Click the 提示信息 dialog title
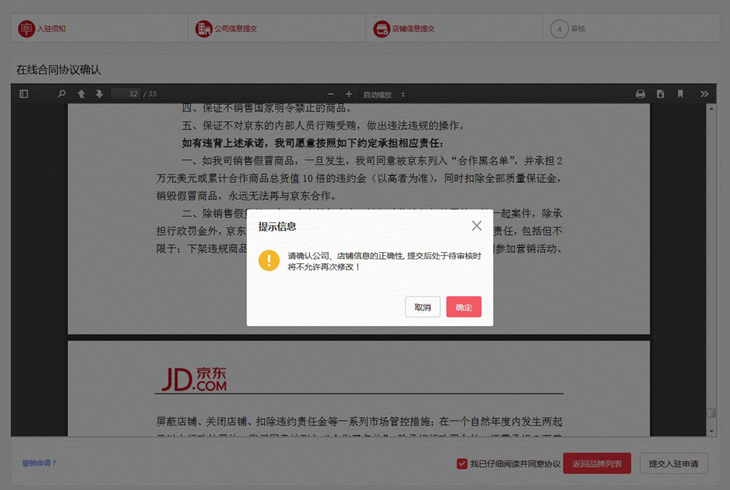Image resolution: width=730 pixels, height=490 pixels. tap(277, 227)
